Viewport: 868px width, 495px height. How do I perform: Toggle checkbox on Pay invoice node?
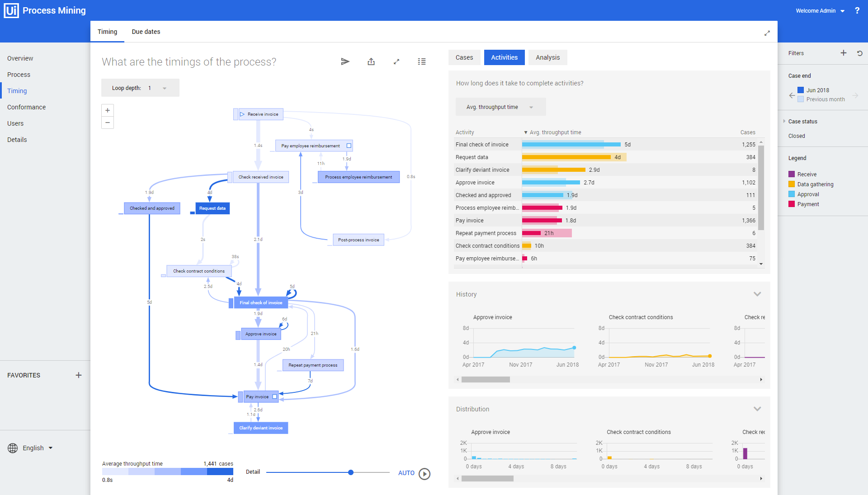[274, 396]
